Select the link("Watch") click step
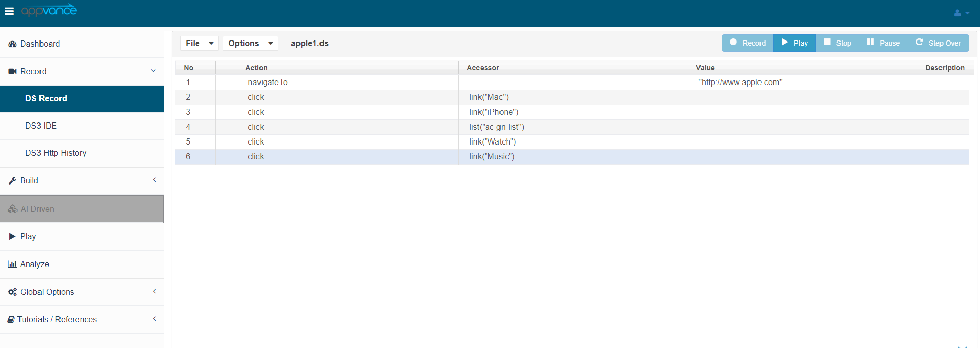 [492, 142]
